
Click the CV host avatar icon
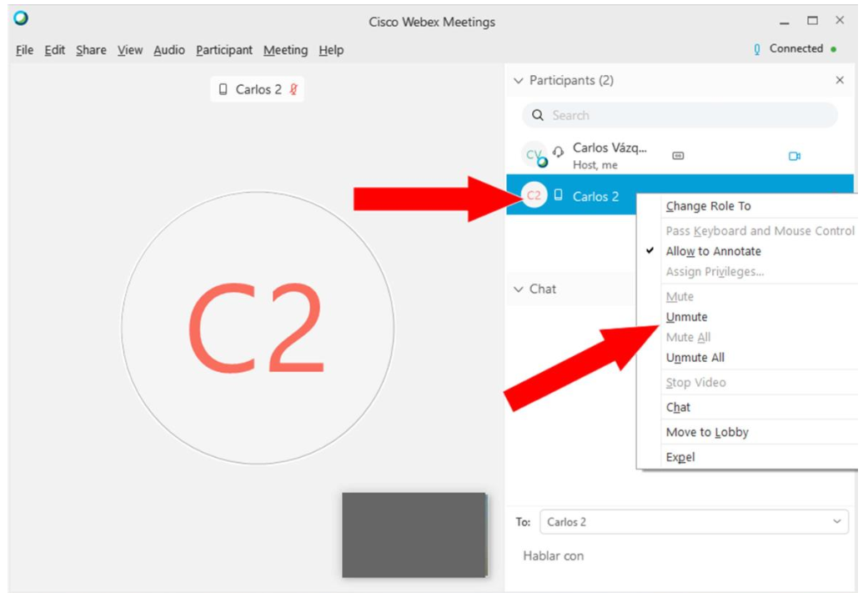click(x=534, y=155)
